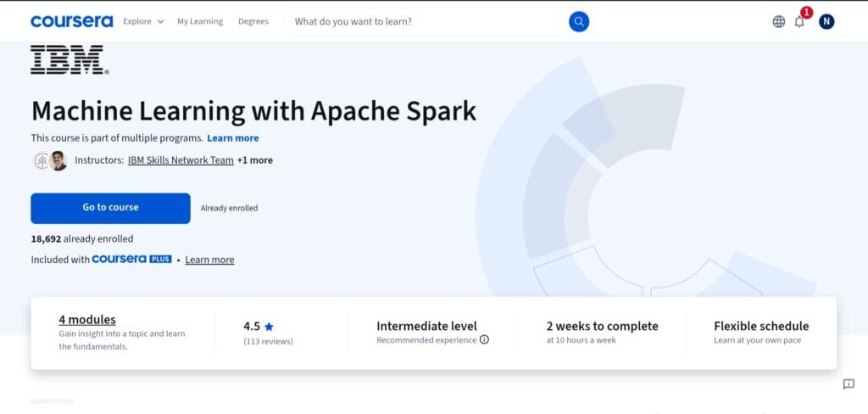The width and height of the screenshot is (868, 414).
Task: Click the instructor profile photo
Action: (x=58, y=160)
